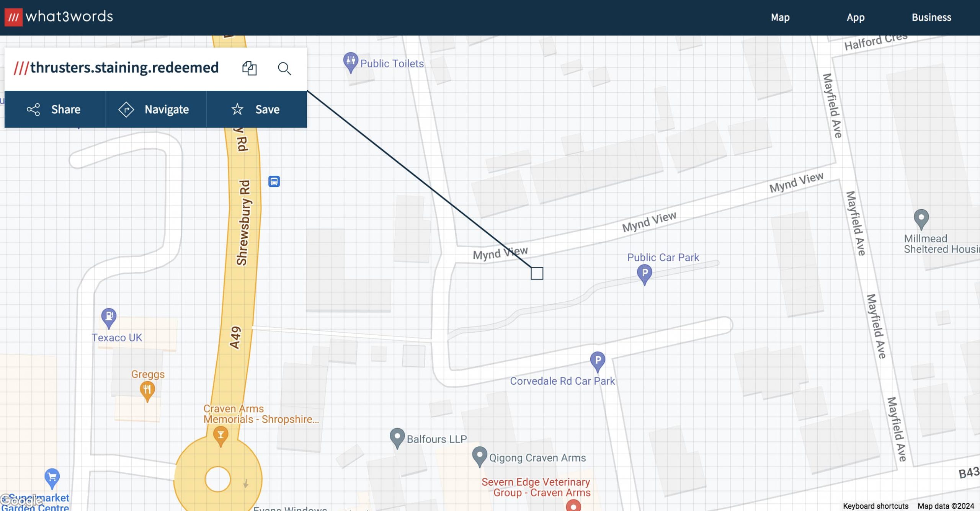Select the Millmead Sheltered Housing pin

coord(921,220)
